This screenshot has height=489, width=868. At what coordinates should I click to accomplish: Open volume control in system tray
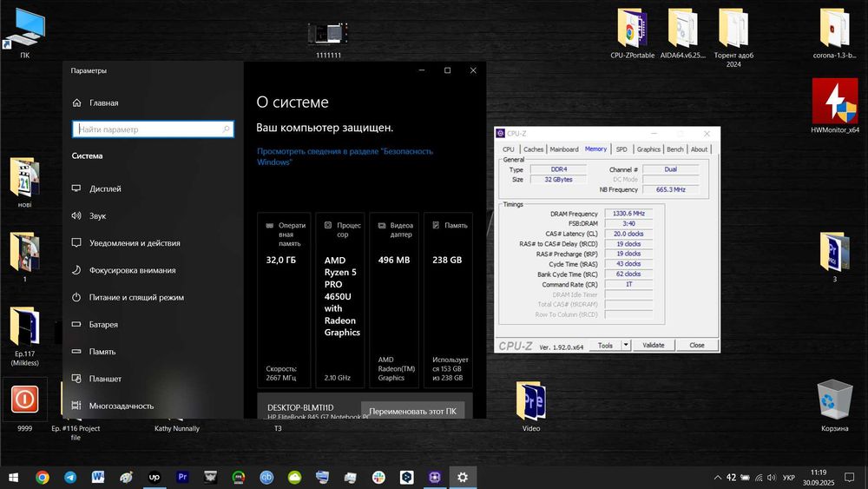772,477
